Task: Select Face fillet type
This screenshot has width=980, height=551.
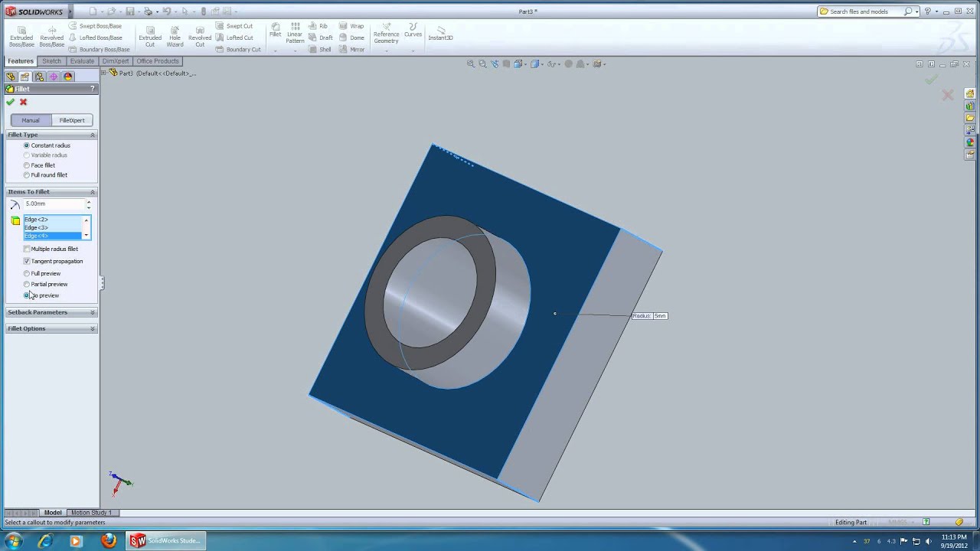Action: pyautogui.click(x=39, y=165)
